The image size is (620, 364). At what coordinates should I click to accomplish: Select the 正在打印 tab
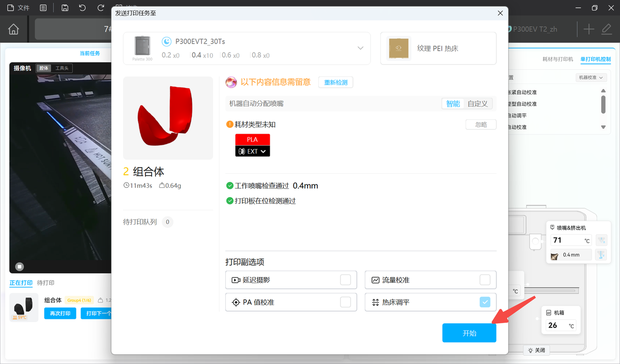pyautogui.click(x=21, y=283)
